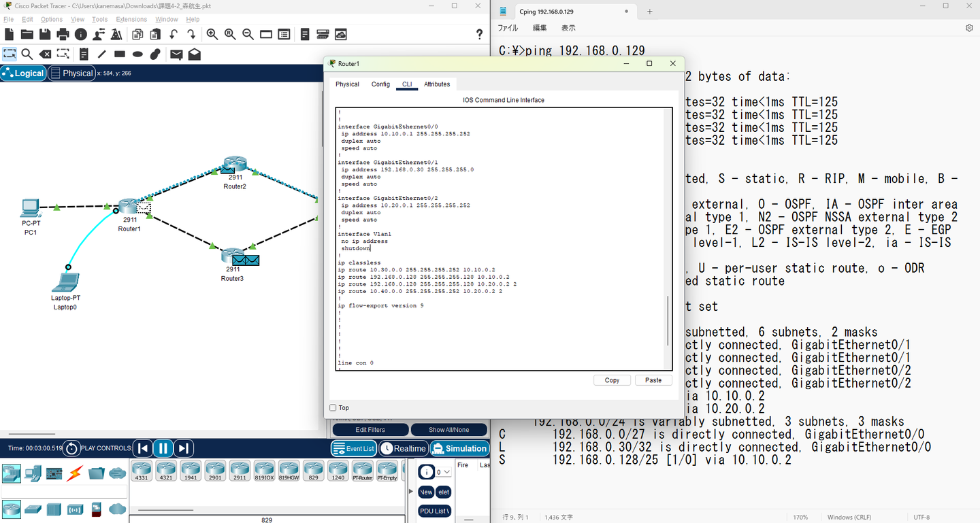Select the 4331 router device icon
This screenshot has height=523, width=980.
click(142, 469)
